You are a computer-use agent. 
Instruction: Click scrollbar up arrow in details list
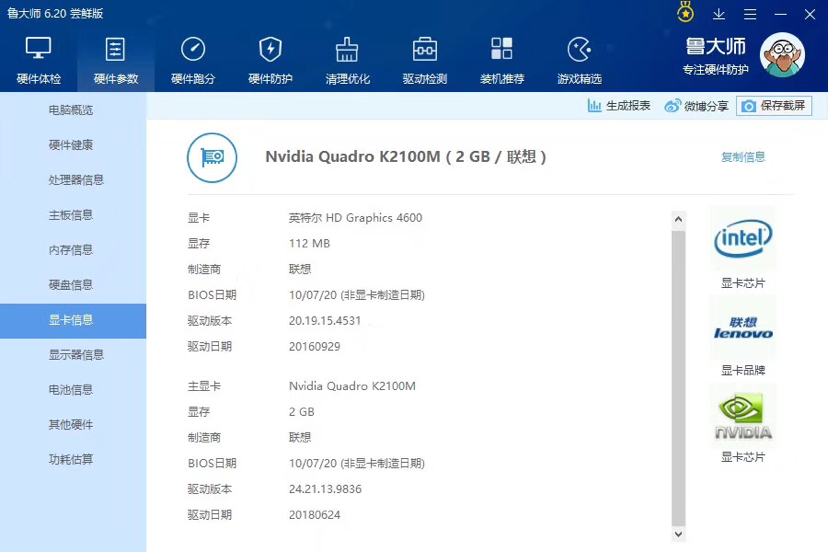pyautogui.click(x=679, y=218)
